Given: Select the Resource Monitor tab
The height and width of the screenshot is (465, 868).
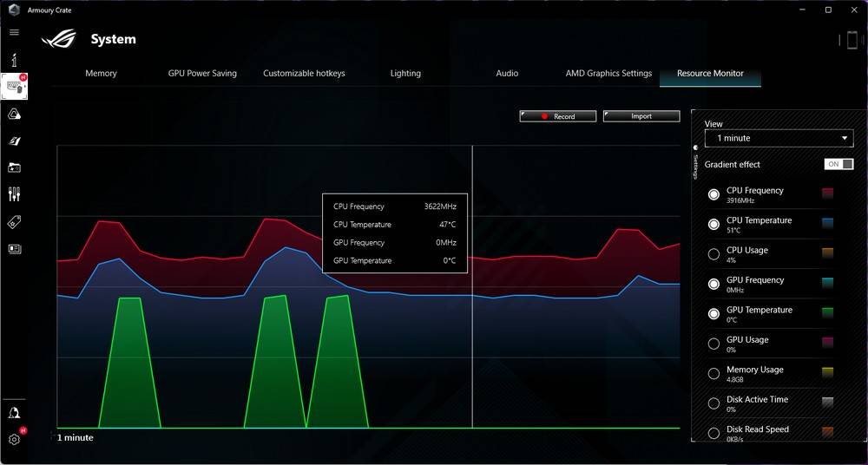Looking at the screenshot, I should coord(710,73).
